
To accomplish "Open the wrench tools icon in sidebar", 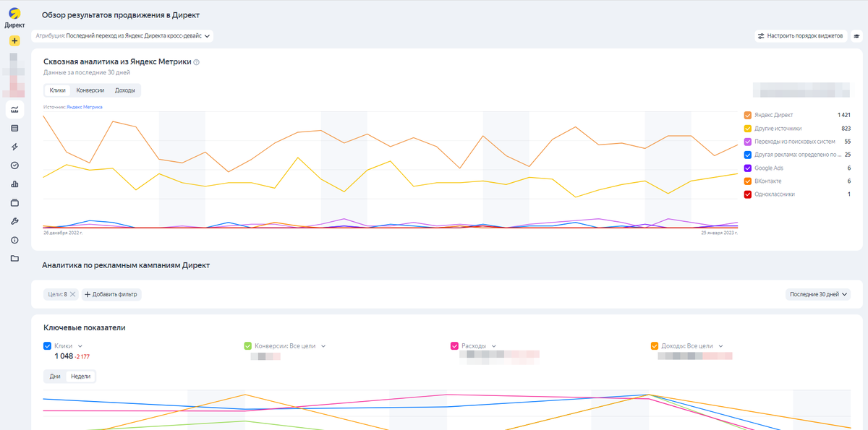I will point(14,221).
